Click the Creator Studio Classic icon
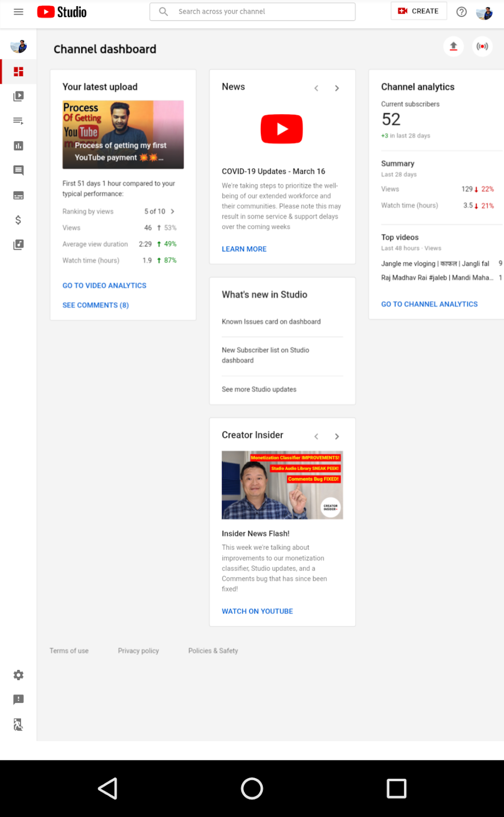Screen dimensions: 504x817 (x=18, y=724)
